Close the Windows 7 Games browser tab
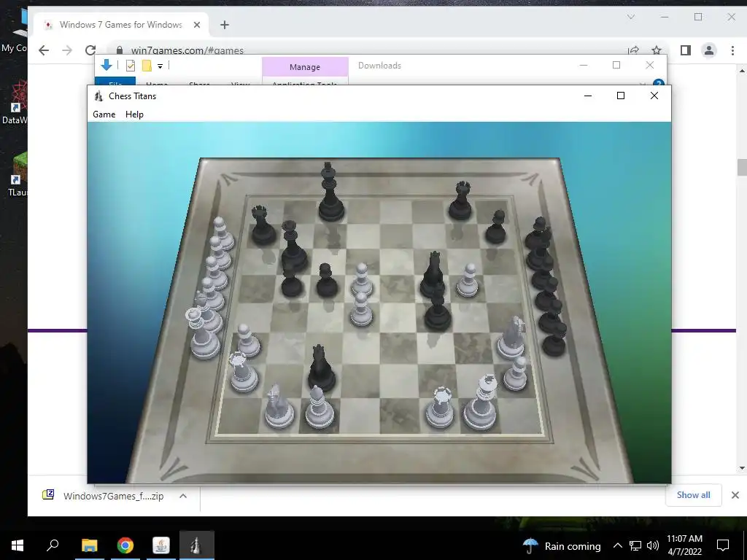 tap(197, 25)
